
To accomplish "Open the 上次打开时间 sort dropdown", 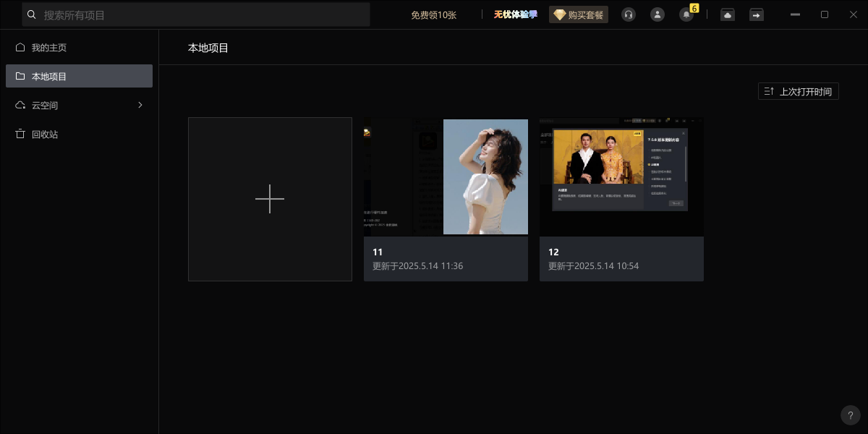I will click(799, 91).
